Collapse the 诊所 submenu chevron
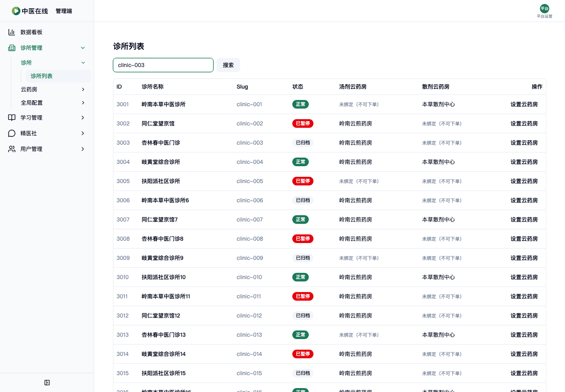The height and width of the screenshot is (392, 565). [x=83, y=63]
